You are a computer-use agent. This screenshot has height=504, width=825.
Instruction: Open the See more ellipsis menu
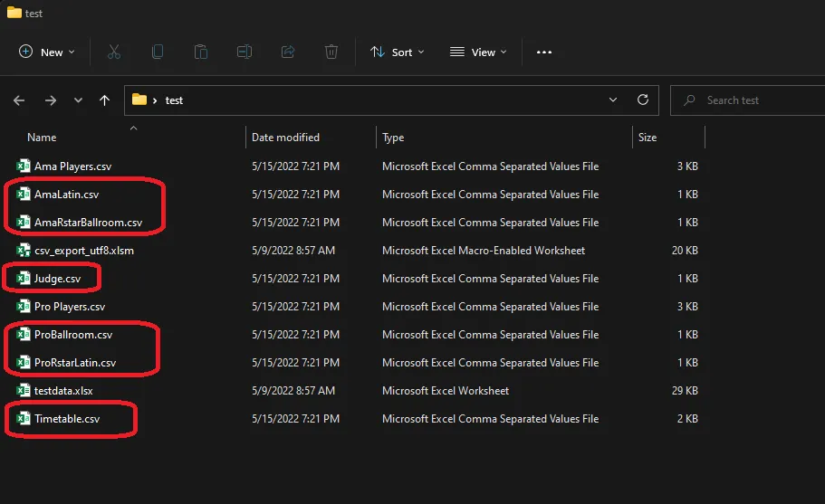[x=544, y=52]
